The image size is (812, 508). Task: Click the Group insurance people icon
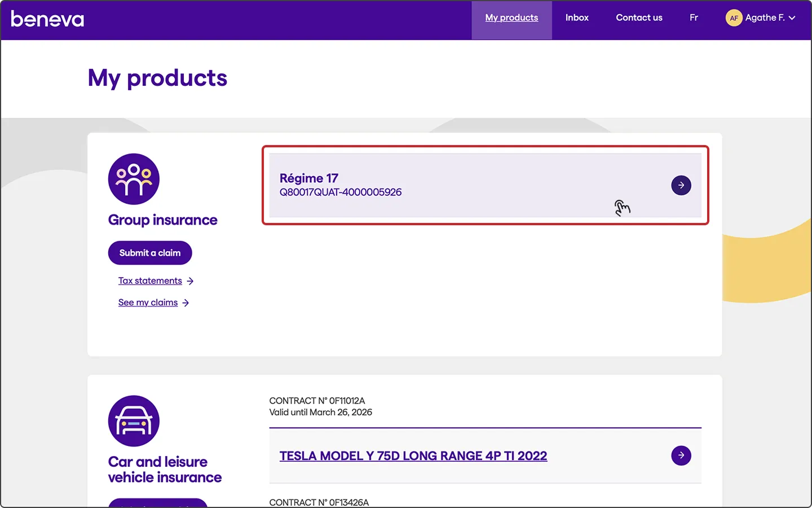click(134, 179)
